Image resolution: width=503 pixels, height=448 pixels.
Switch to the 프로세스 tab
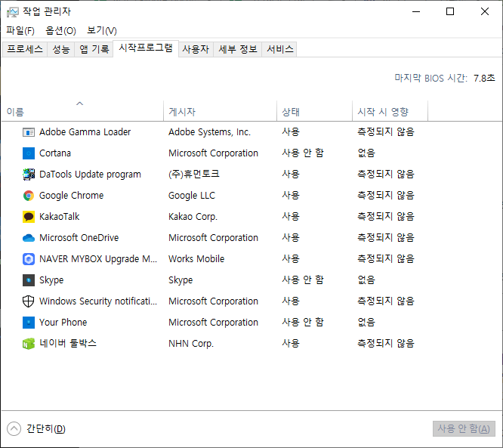(x=25, y=49)
